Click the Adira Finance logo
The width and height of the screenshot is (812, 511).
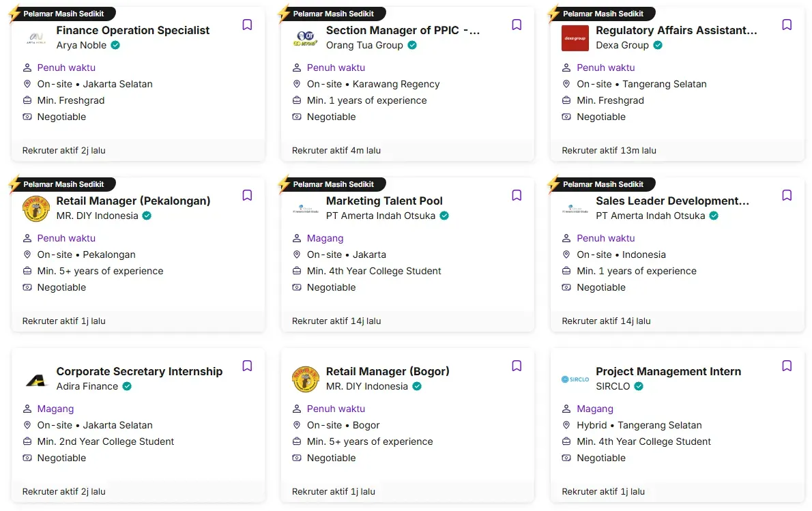[x=35, y=379]
